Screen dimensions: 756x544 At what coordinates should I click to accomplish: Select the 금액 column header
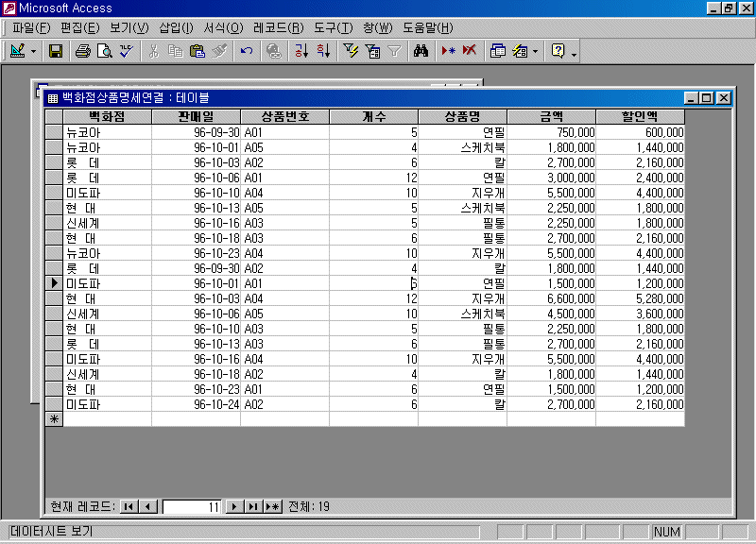pyautogui.click(x=552, y=116)
